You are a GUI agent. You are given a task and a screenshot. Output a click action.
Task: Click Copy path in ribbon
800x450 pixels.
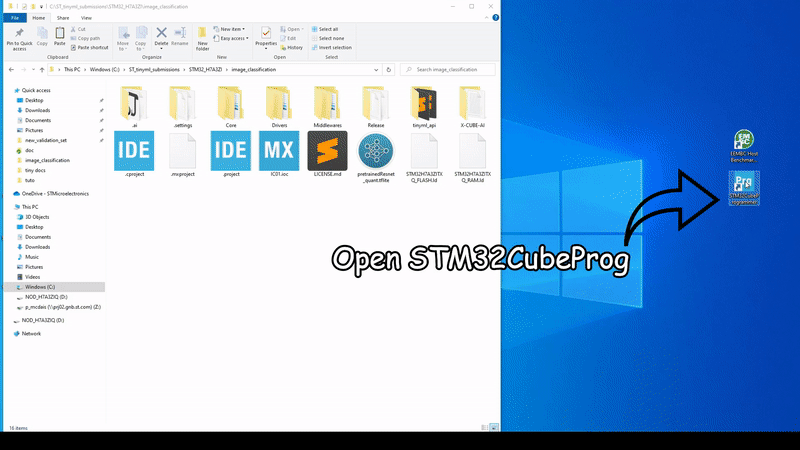(85, 38)
